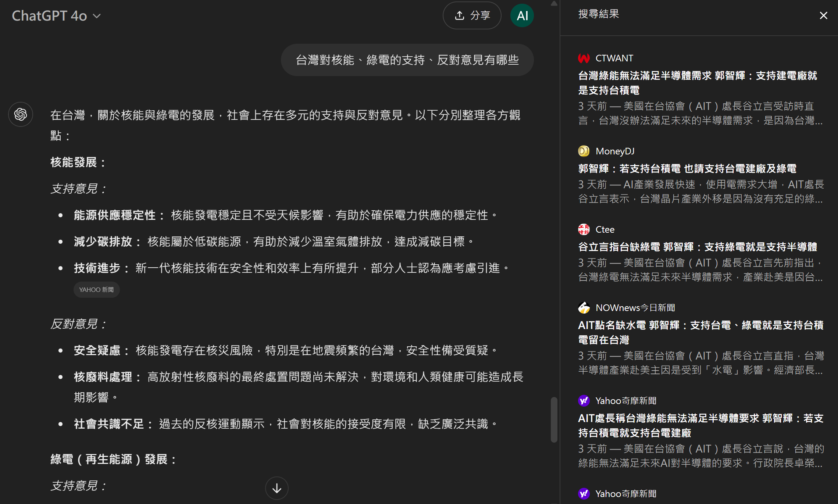The image size is (838, 504).
Task: Click the Ctee source favicon
Action: 584,229
